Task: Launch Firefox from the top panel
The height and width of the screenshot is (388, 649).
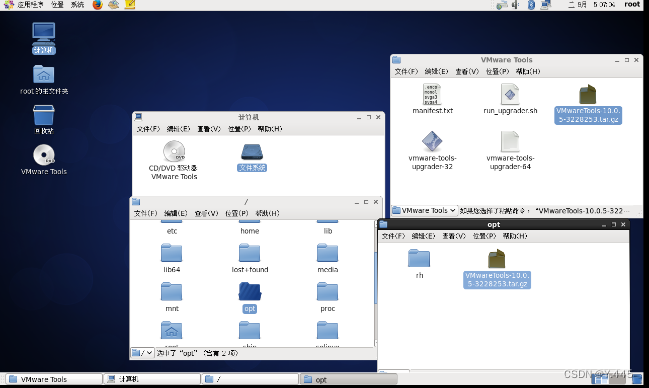Action: (98, 5)
